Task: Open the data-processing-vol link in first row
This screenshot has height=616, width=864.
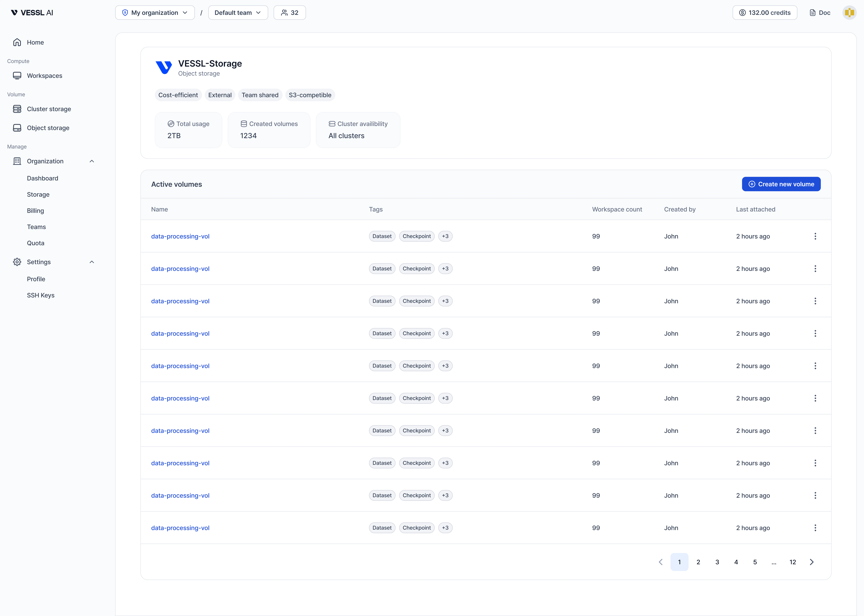Action: (180, 236)
